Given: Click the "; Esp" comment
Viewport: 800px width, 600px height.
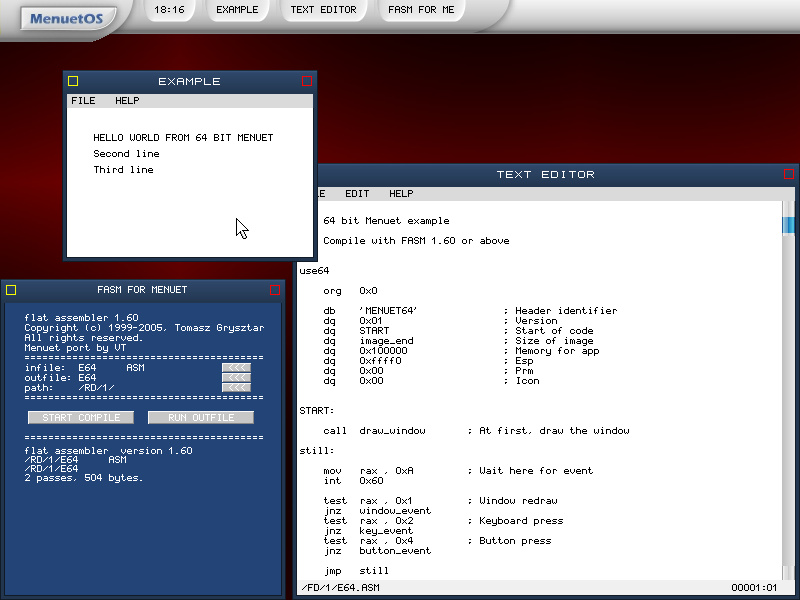Looking at the screenshot, I should tap(518, 361).
